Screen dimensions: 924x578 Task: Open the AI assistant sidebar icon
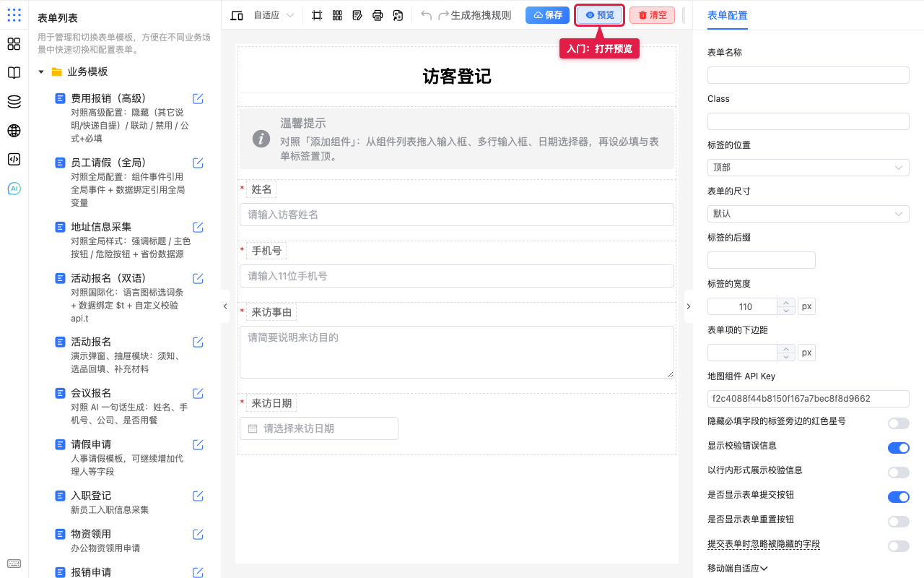(x=14, y=189)
